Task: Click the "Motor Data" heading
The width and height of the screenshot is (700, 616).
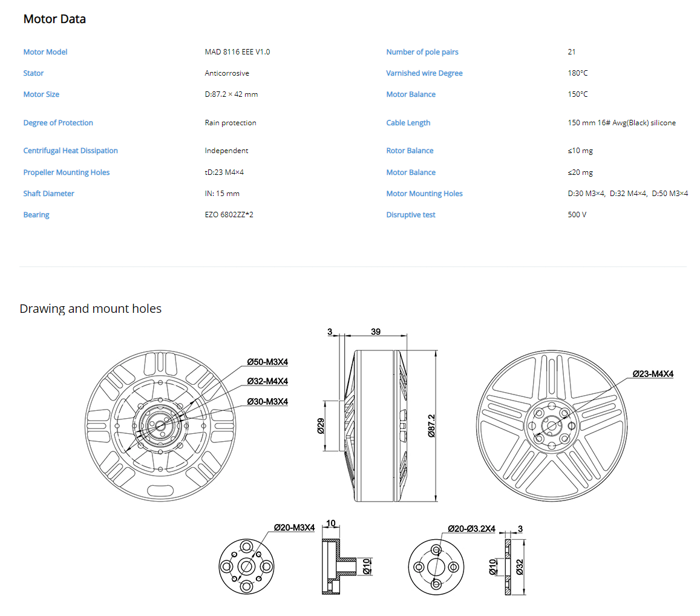Action: click(x=54, y=19)
